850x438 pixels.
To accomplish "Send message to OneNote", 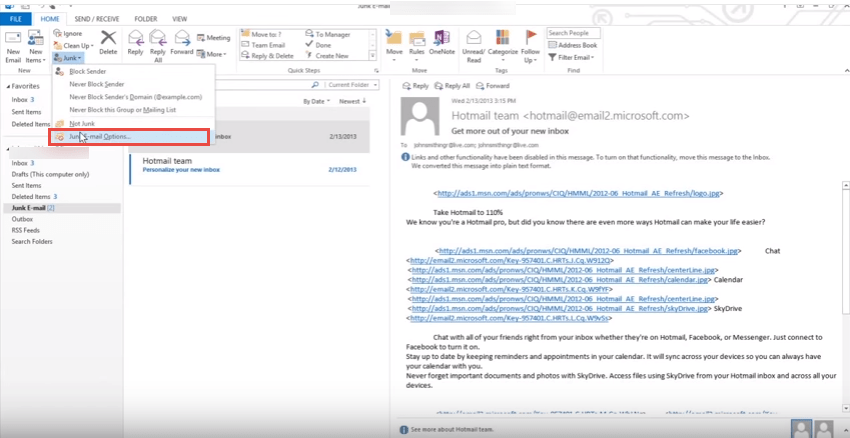I will 442,43.
